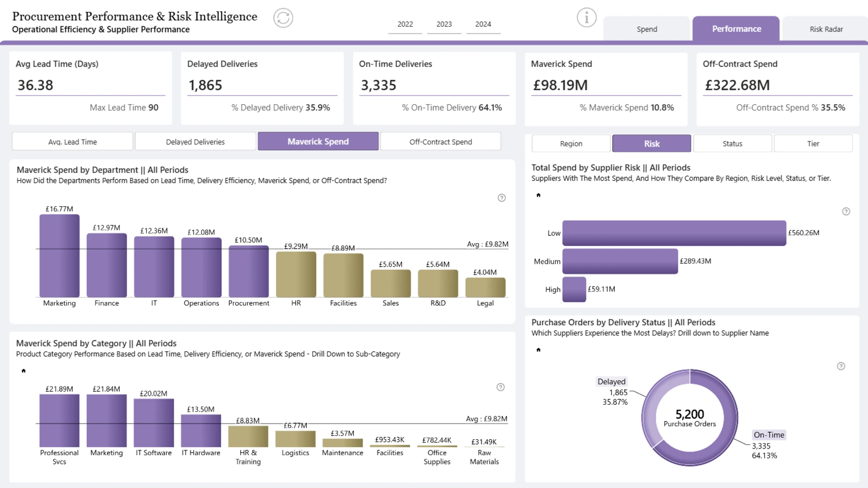This screenshot has height=488, width=868.
Task: Switch to the Spend tab
Action: [647, 29]
